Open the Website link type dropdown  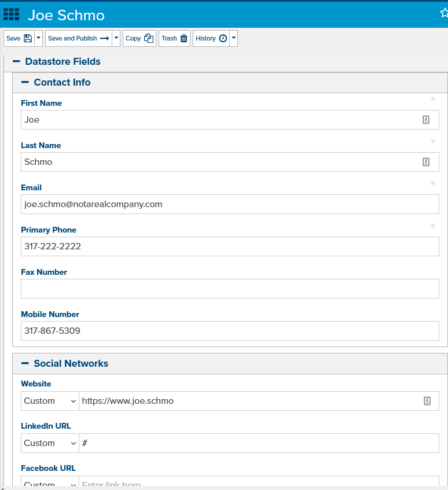tap(50, 401)
